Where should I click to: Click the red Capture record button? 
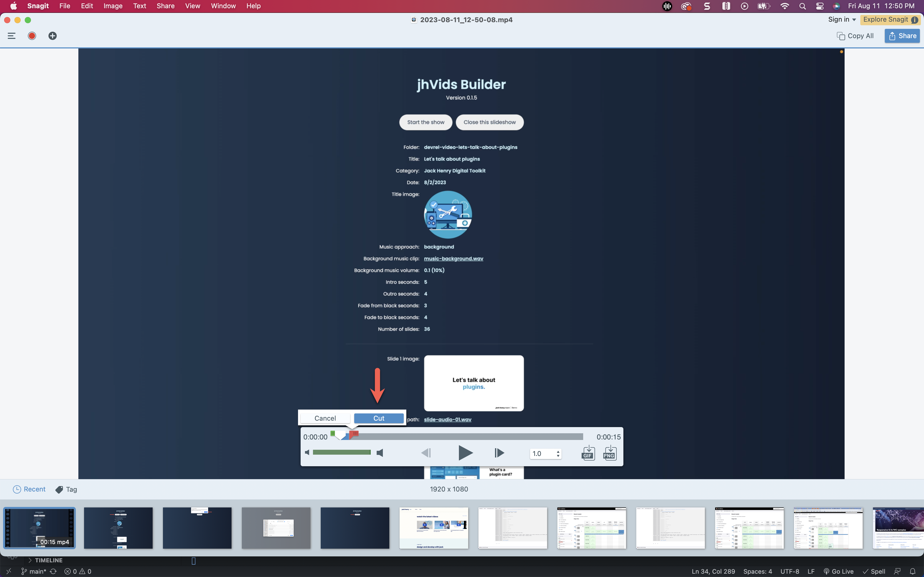tap(32, 36)
